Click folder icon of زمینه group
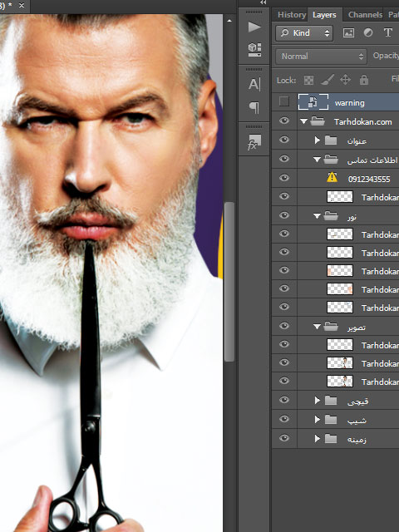399x532 pixels. [331, 439]
